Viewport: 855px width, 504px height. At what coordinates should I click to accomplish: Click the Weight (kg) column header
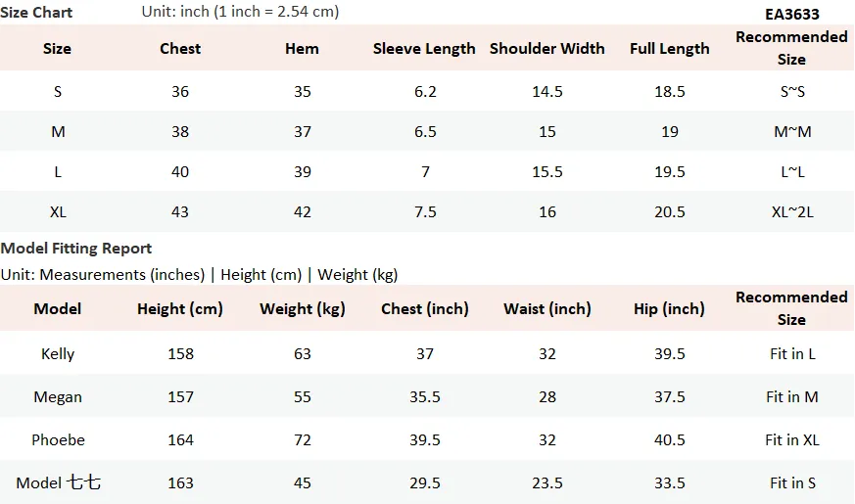point(303,309)
